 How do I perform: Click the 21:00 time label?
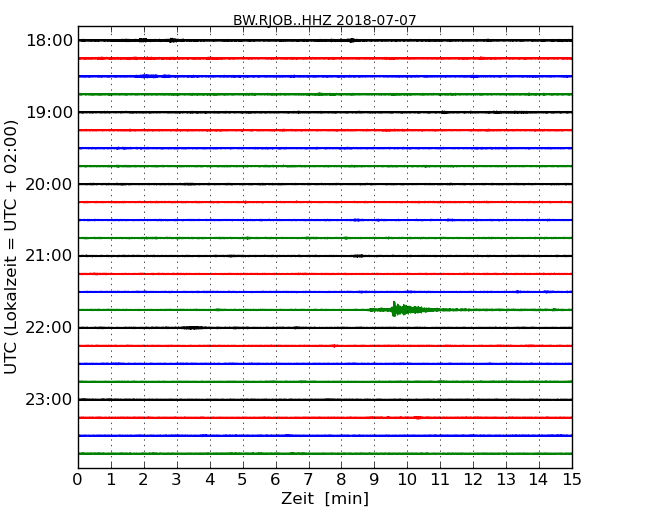49,256
